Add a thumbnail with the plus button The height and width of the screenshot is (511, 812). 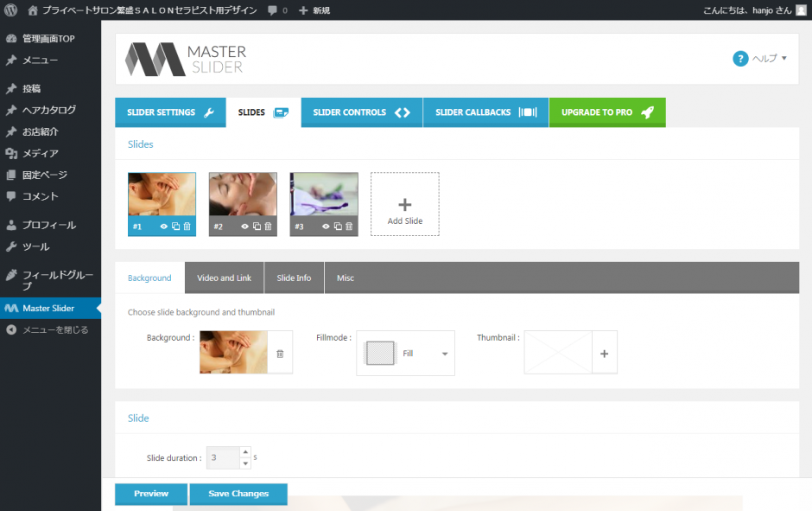pyautogui.click(x=604, y=354)
